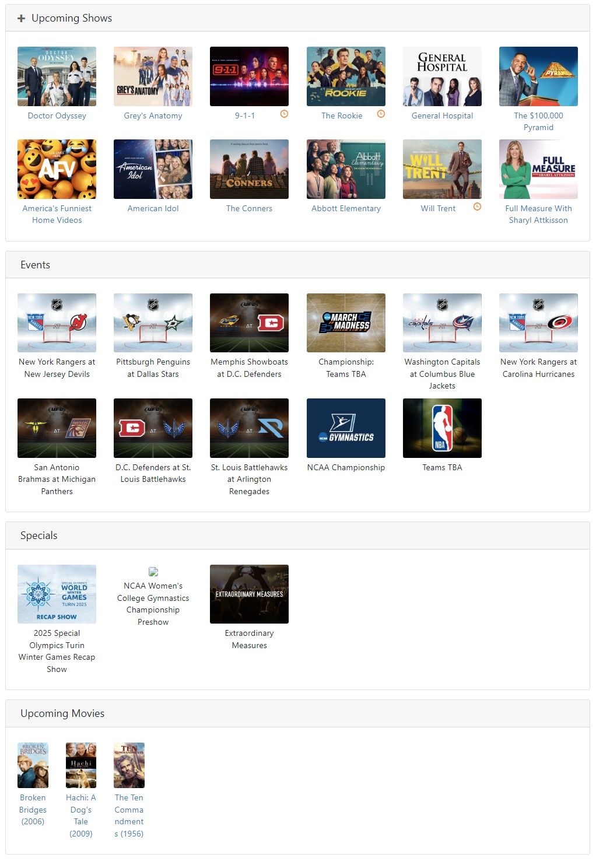The image size is (596, 868).
Task: Open the Extraordinary Measures special thumbnail
Action: tap(249, 594)
